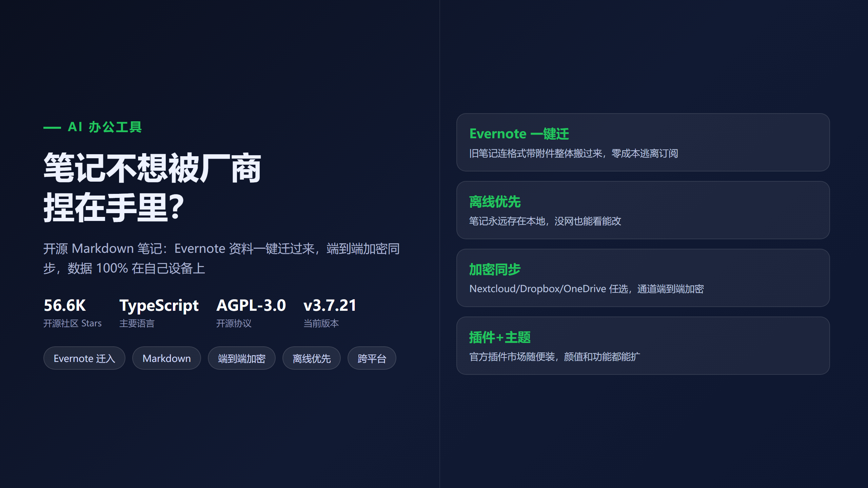The width and height of the screenshot is (868, 488).
Task: Click the 开源社区 Stars caption
Action: pyautogui.click(x=73, y=323)
